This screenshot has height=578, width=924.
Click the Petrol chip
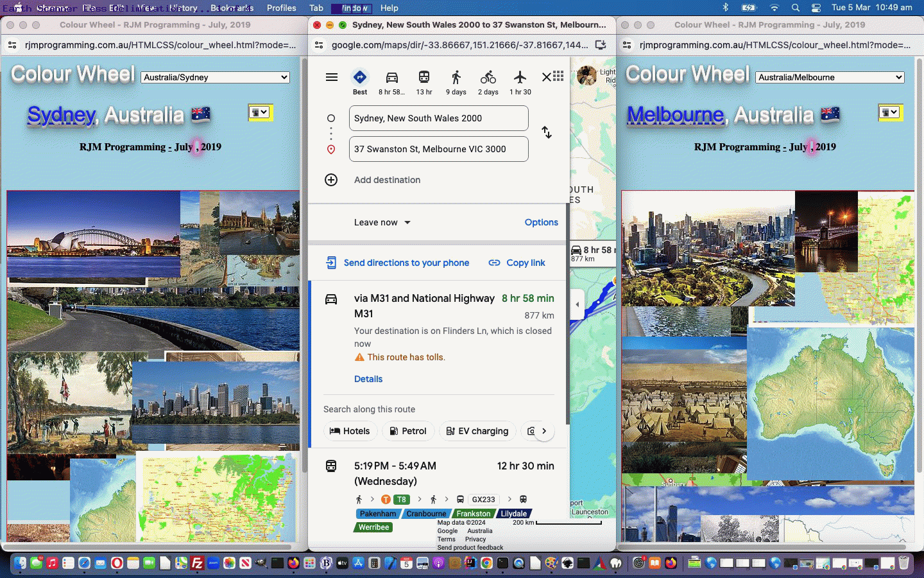408,431
